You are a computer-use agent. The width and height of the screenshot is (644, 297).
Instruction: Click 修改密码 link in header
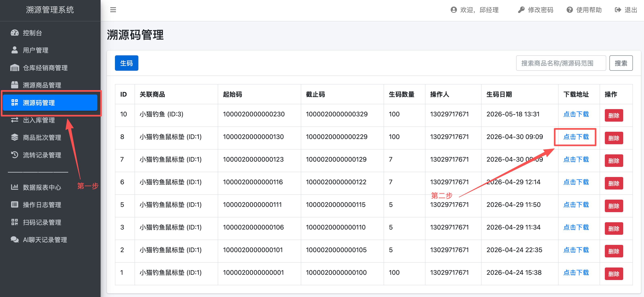click(x=536, y=10)
